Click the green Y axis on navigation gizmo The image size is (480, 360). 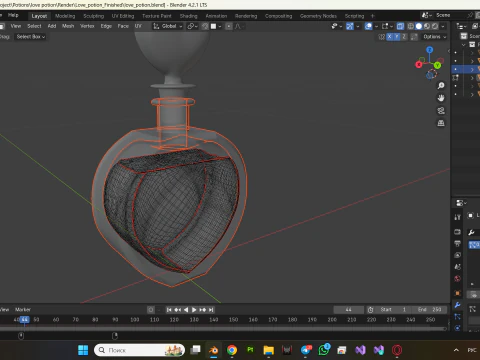click(437, 65)
